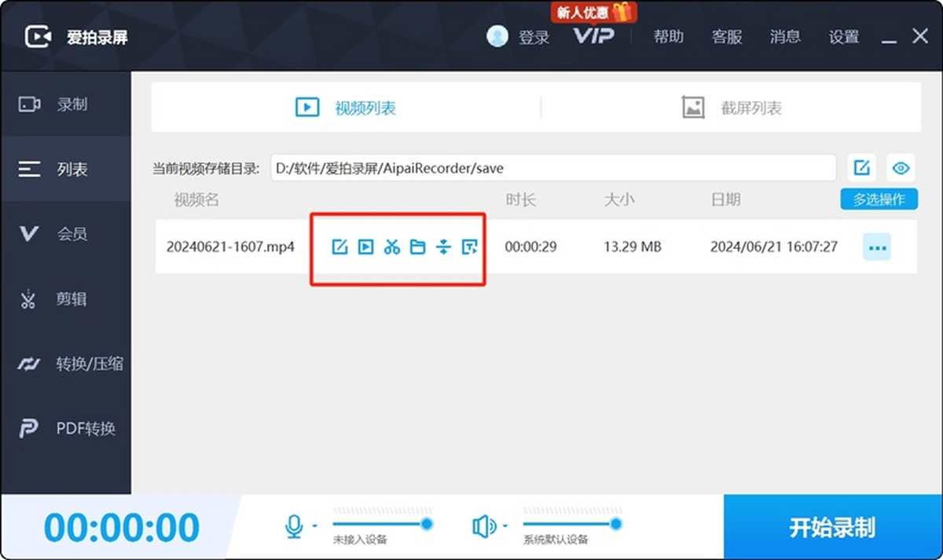943x560 pixels.
Task: Compress the video with the compress icon
Action: [444, 247]
